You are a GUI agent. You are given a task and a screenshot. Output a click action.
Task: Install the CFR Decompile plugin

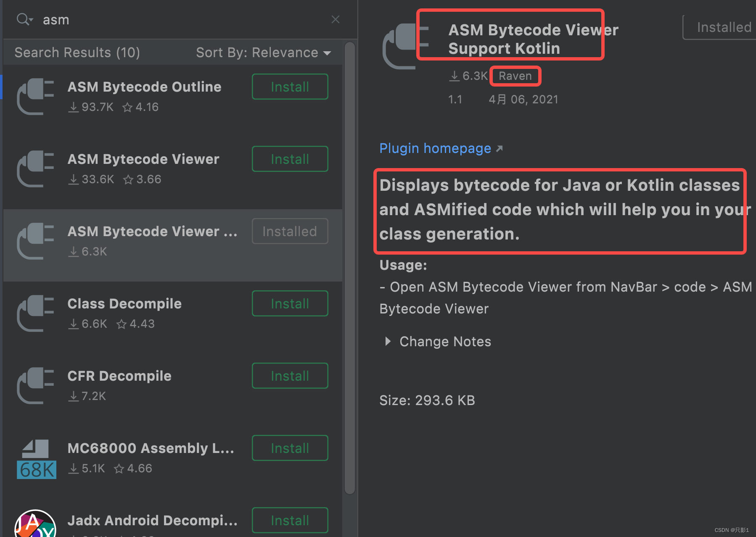click(x=290, y=376)
